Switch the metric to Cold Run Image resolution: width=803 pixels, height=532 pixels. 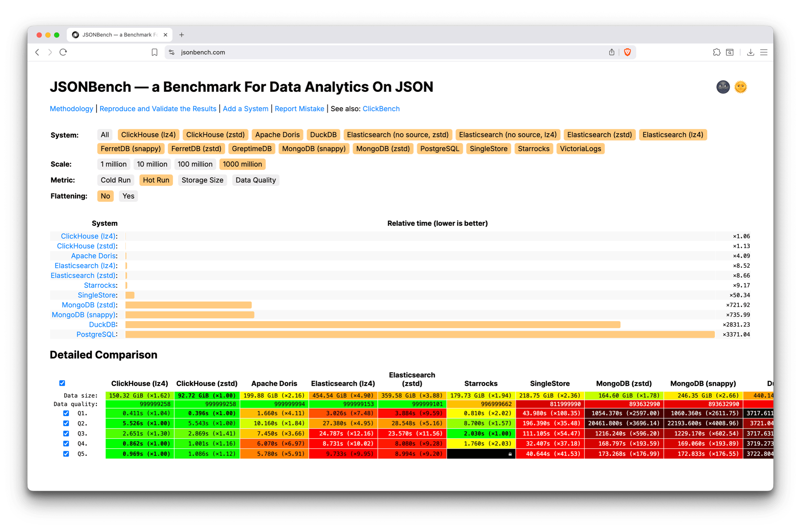[115, 180]
